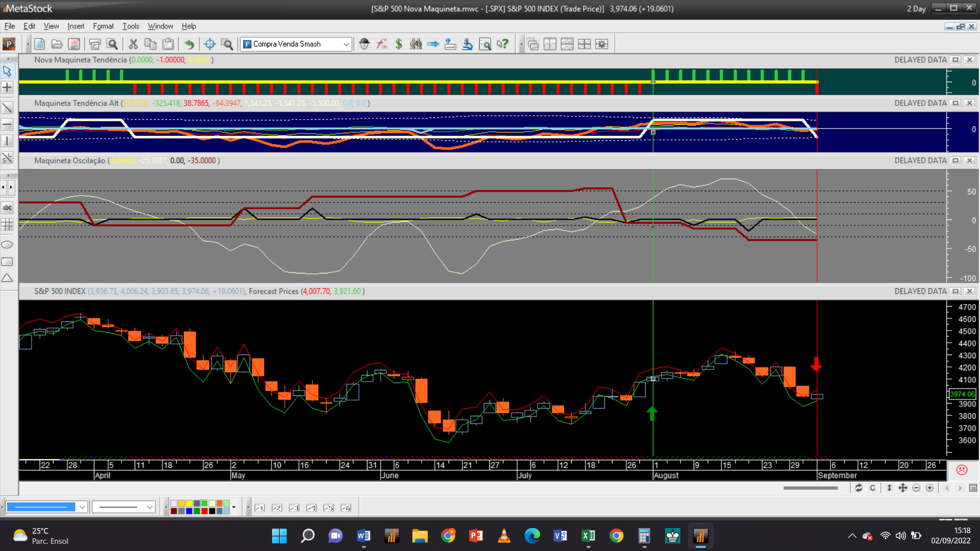980x551 pixels.
Task: Toggle the S&P 500 INDEX pane maximize
Action: pos(955,291)
